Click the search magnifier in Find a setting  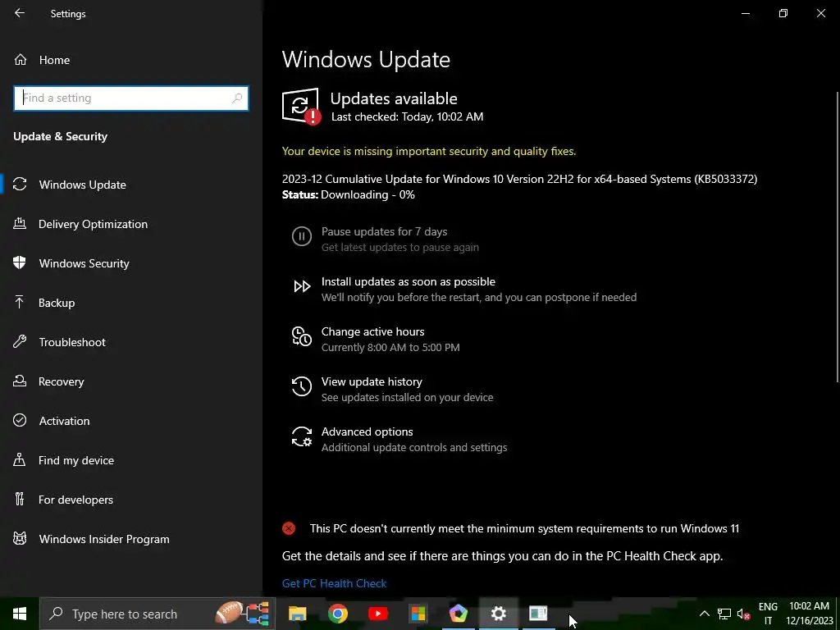[237, 98]
